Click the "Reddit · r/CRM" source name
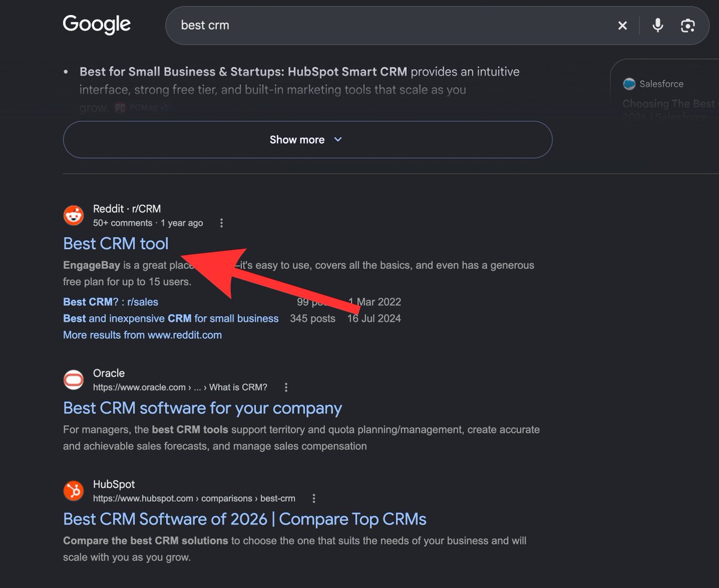Image resolution: width=719 pixels, height=588 pixels. point(127,208)
